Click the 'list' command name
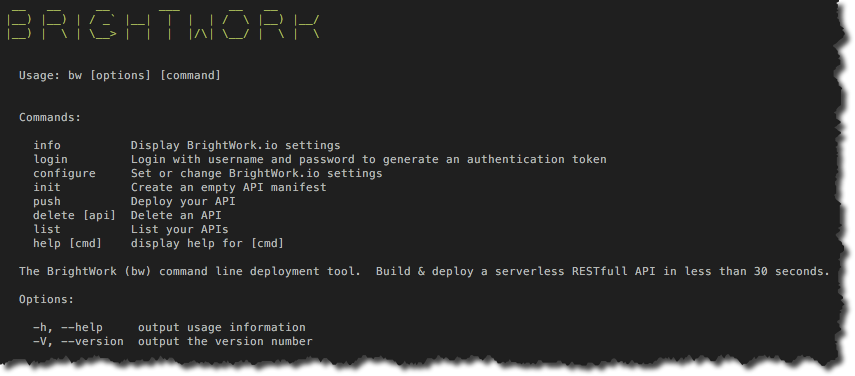Viewport: 855px width, 376px height. (x=47, y=229)
